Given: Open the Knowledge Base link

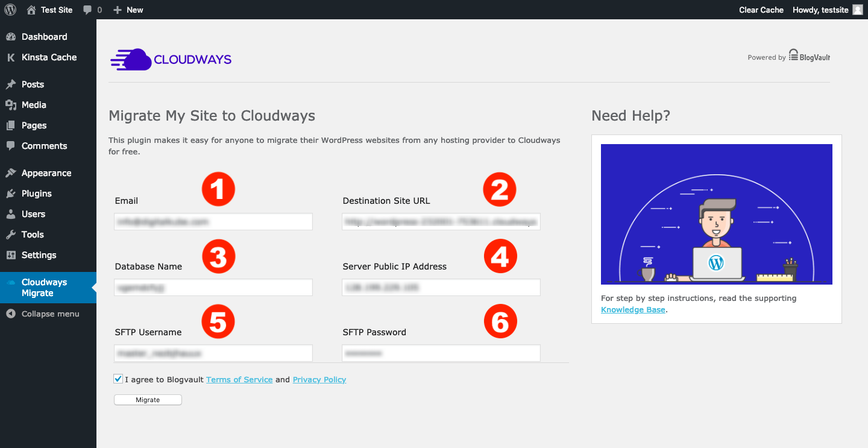Looking at the screenshot, I should pos(632,309).
